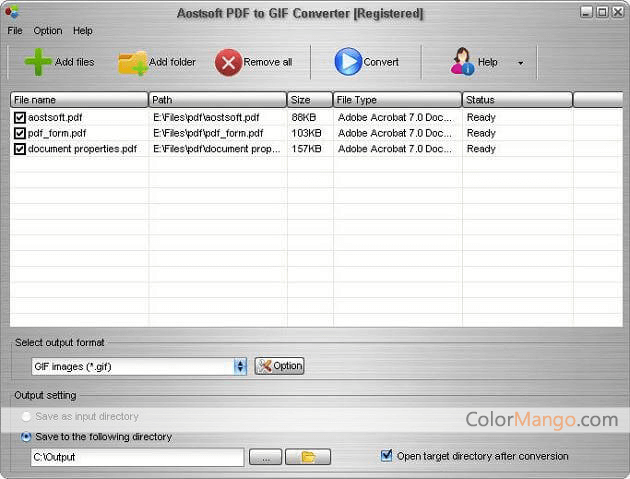The image size is (630, 479).
Task: Open the Option menu
Action: 48,31
